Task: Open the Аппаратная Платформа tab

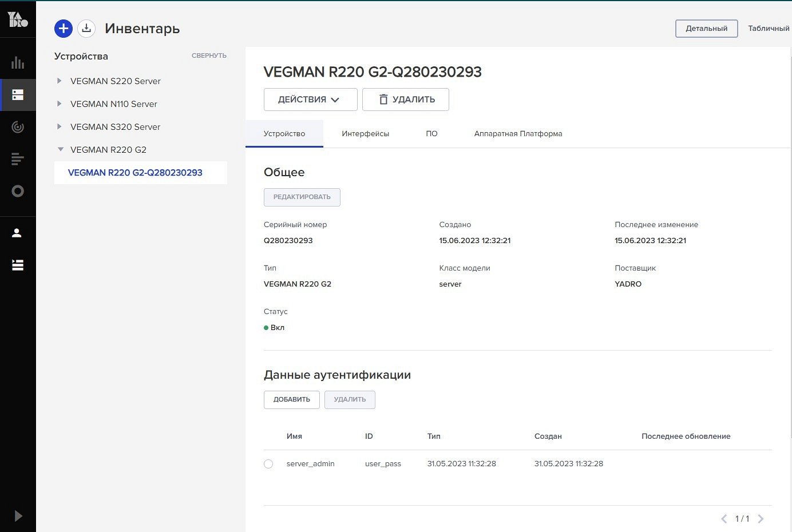Action: [518, 134]
